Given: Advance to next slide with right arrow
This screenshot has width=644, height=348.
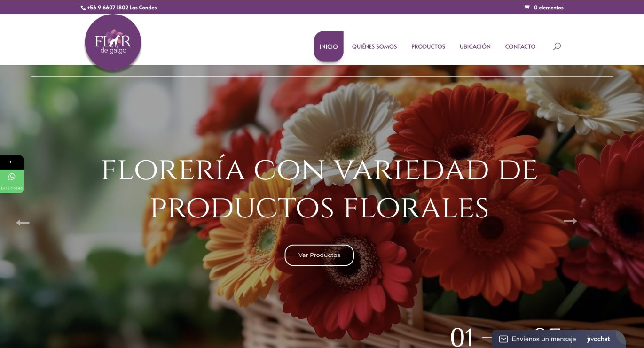Looking at the screenshot, I should (x=570, y=221).
